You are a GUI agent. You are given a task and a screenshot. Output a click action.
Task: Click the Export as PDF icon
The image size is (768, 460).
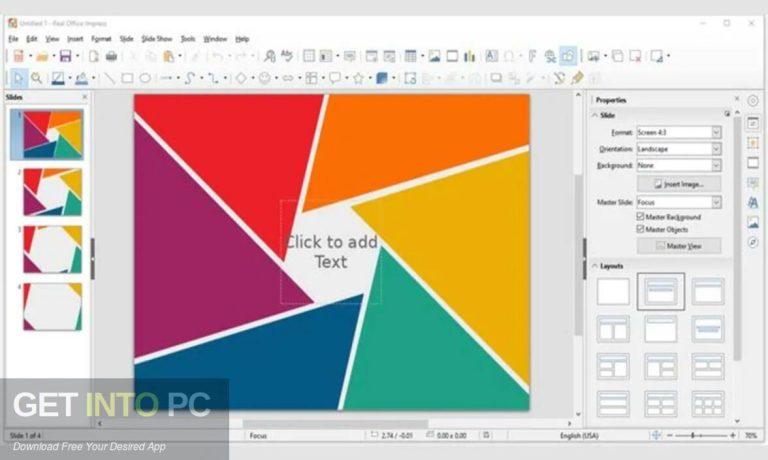pyautogui.click(x=94, y=56)
